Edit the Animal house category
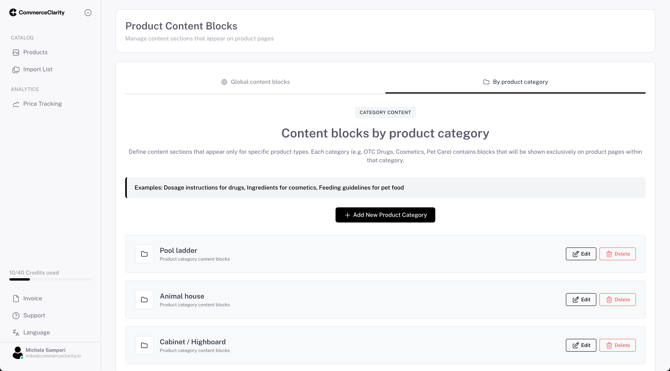This screenshot has height=371, width=670. [581, 300]
